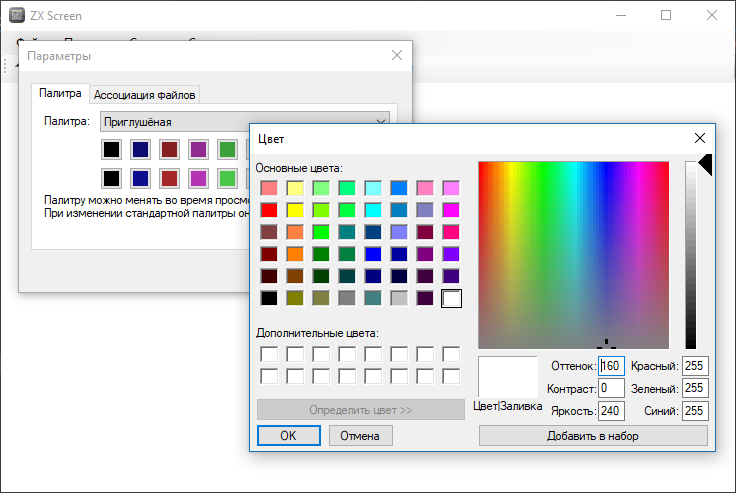This screenshot has width=736, height=493.
Task: Click inside the rainbow color spectrum field
Action: point(574,255)
